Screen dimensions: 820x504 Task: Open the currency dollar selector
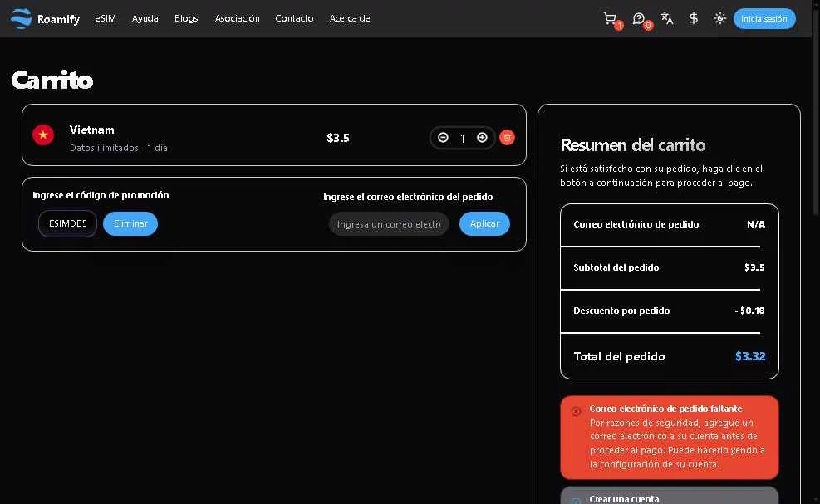click(x=694, y=18)
